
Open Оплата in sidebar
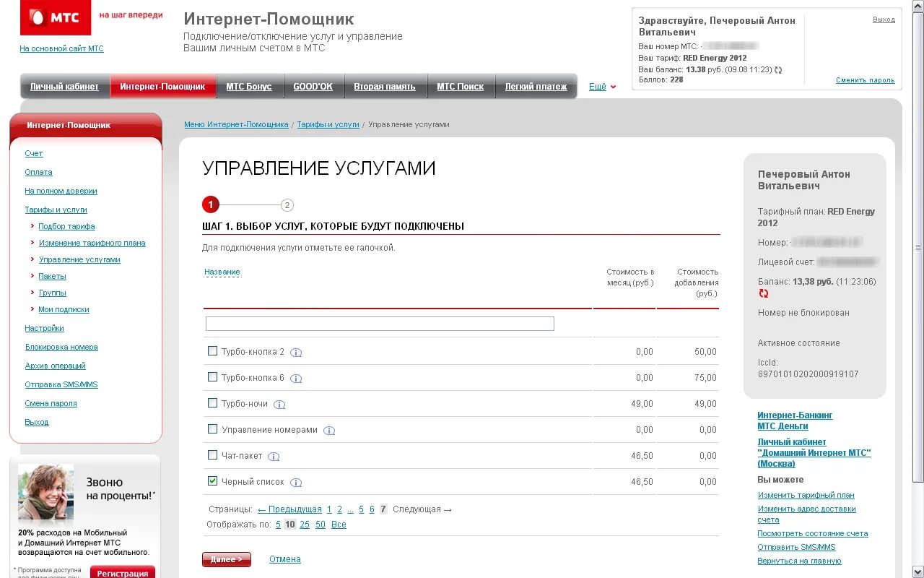38,172
